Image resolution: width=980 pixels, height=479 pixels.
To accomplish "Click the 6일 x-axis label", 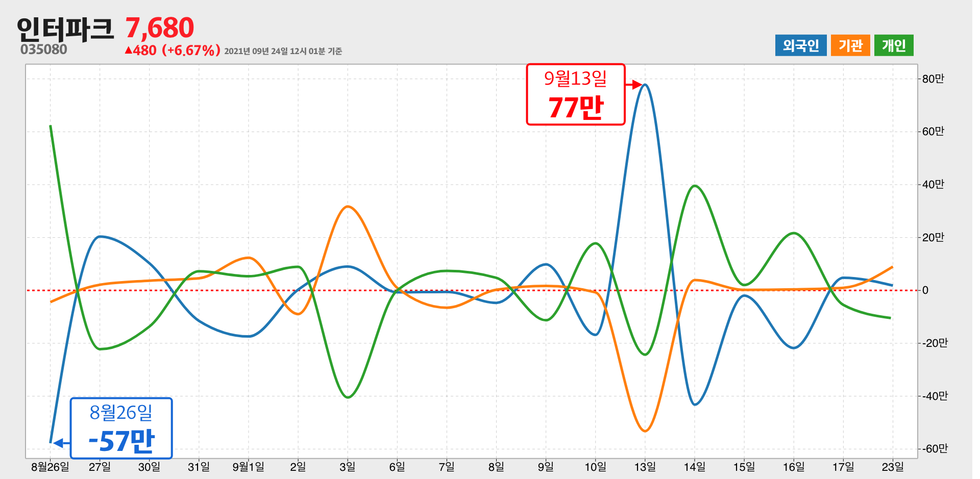I will pyautogui.click(x=397, y=467).
